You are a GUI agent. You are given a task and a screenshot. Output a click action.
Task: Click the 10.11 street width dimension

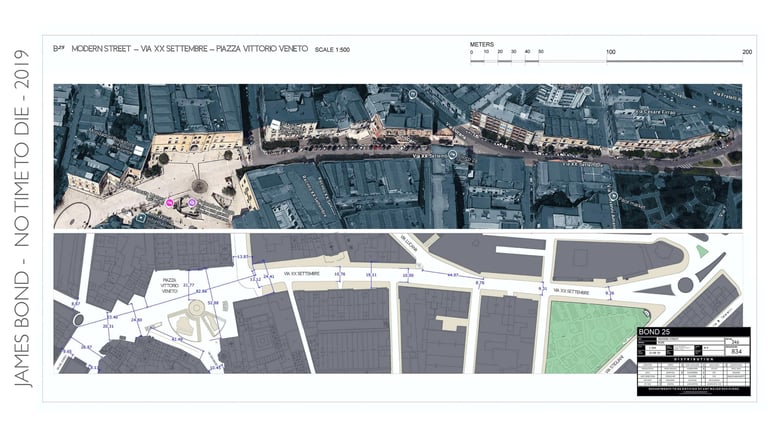coord(371,275)
